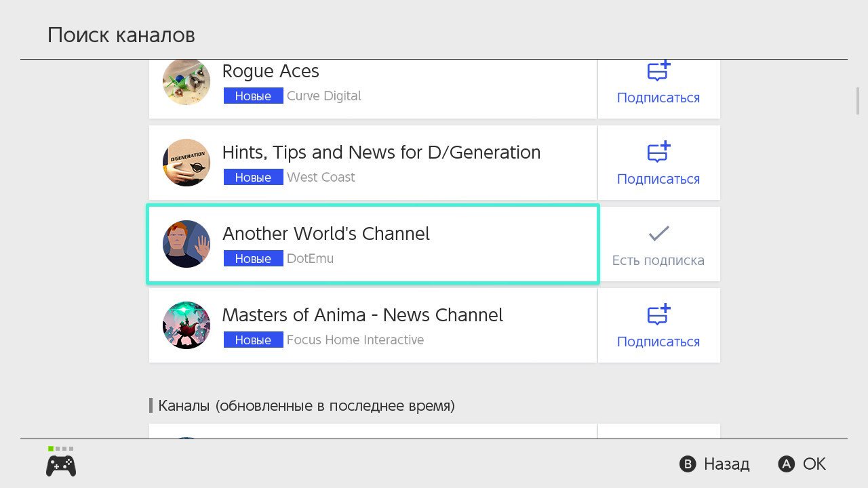This screenshot has width=868, height=488.
Task: Subscribe to Masters of Anima News Channel
Action: (658, 325)
